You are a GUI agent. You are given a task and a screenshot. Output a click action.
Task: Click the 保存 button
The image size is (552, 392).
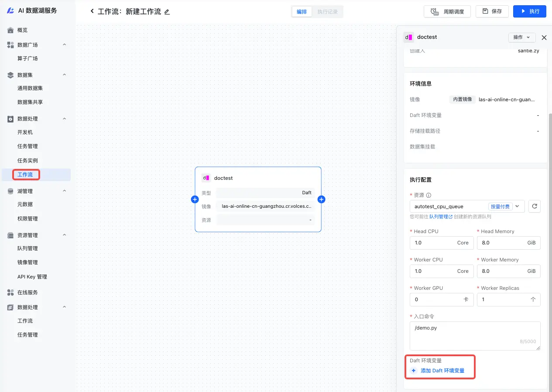click(x=492, y=11)
